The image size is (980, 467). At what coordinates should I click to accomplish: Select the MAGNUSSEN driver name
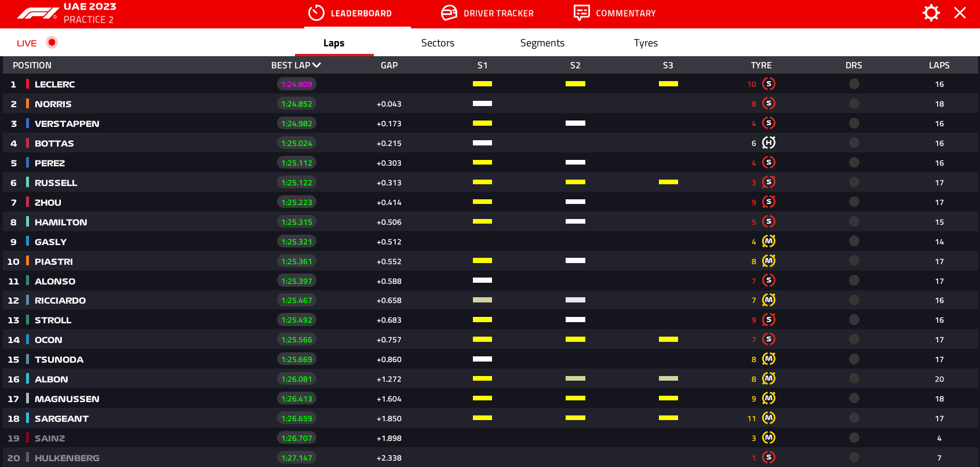pos(67,399)
